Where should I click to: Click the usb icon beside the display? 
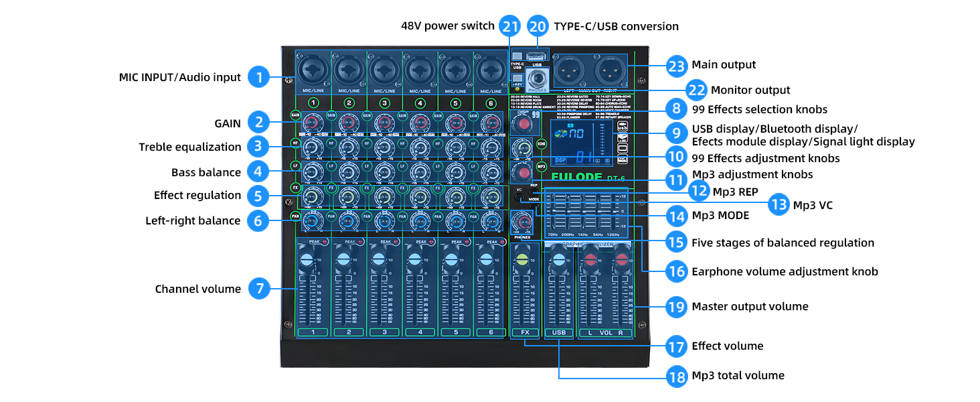pos(622,125)
